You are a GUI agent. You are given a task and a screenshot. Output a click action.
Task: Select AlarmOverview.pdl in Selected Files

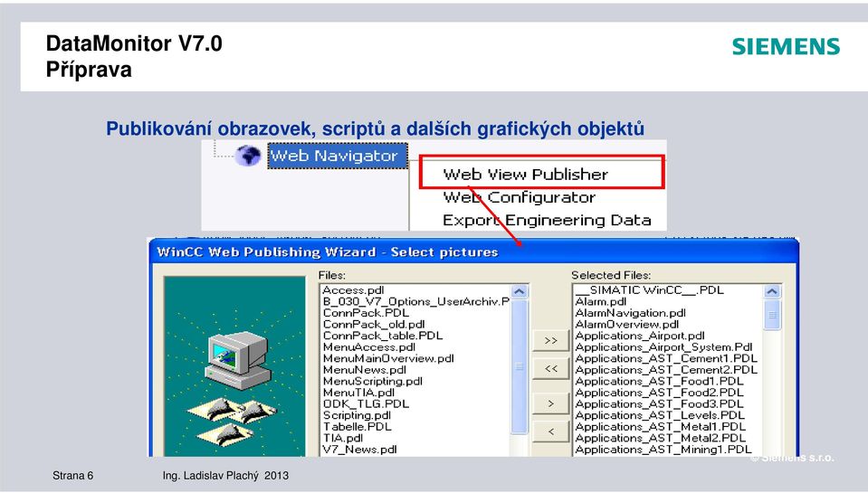click(x=626, y=324)
